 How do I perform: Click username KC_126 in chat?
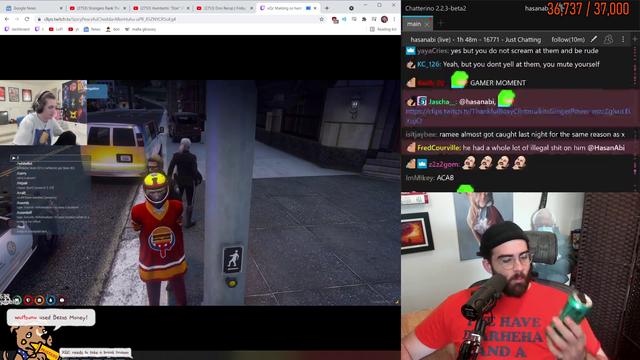tap(429, 64)
